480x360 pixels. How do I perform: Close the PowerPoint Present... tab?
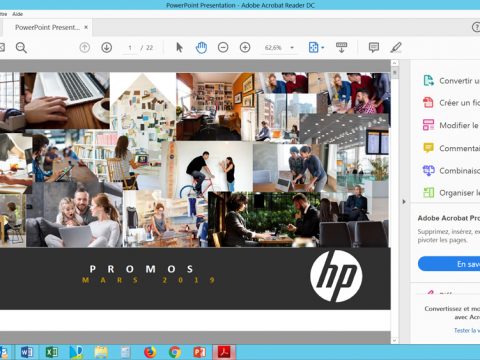point(86,27)
